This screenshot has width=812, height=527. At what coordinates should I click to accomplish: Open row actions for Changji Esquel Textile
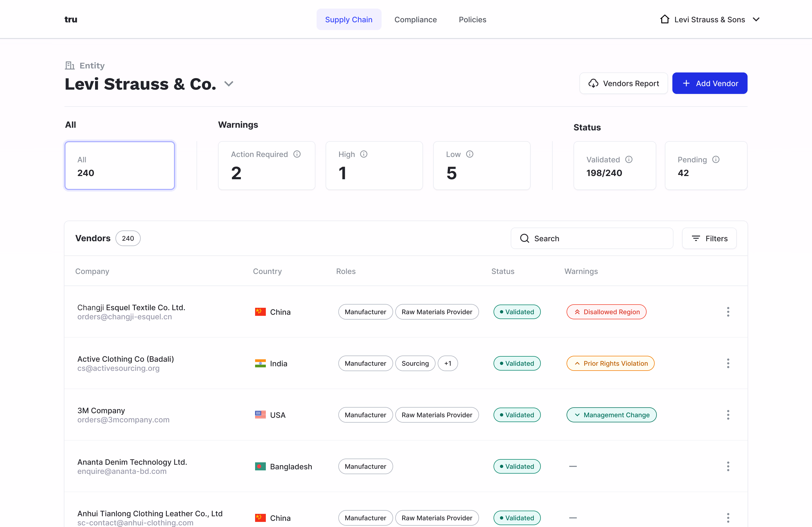pyautogui.click(x=728, y=312)
